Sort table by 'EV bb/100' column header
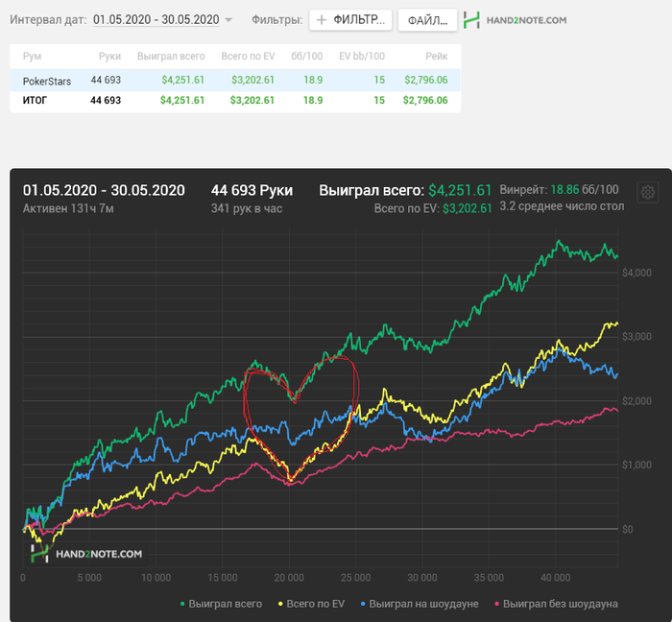 362,56
